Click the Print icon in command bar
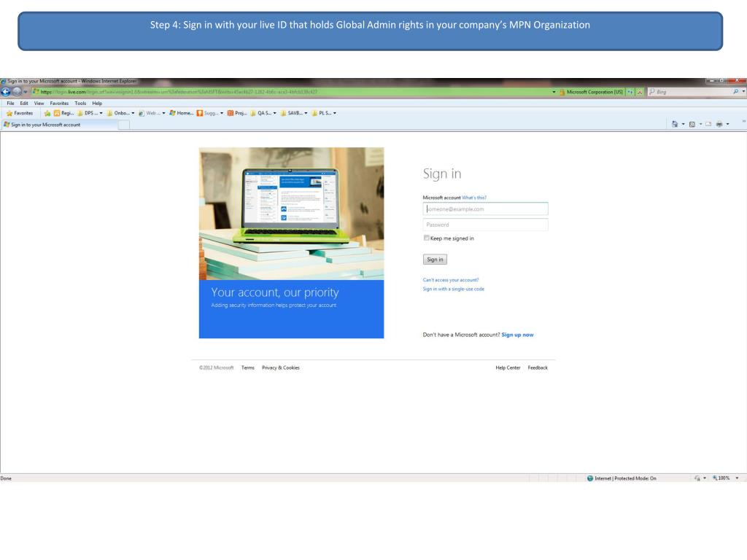This screenshot has height=560, width=747. tap(719, 124)
